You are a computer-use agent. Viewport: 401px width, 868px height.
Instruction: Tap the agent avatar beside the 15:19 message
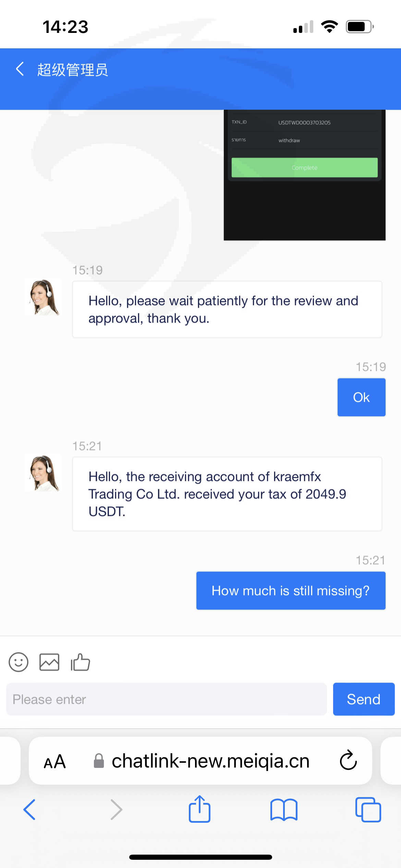44,297
